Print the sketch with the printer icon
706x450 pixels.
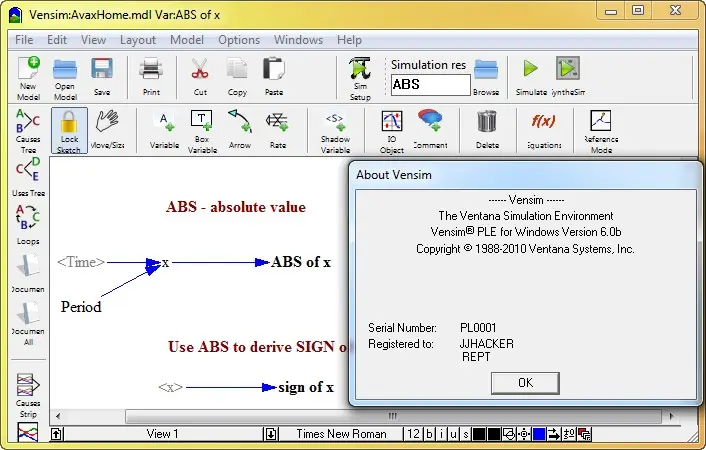pyautogui.click(x=151, y=77)
